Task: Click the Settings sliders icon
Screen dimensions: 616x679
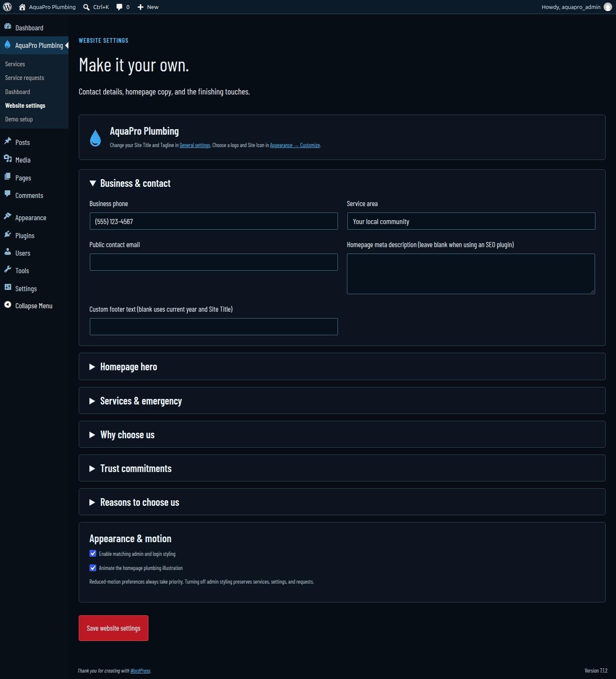Action: pos(8,288)
